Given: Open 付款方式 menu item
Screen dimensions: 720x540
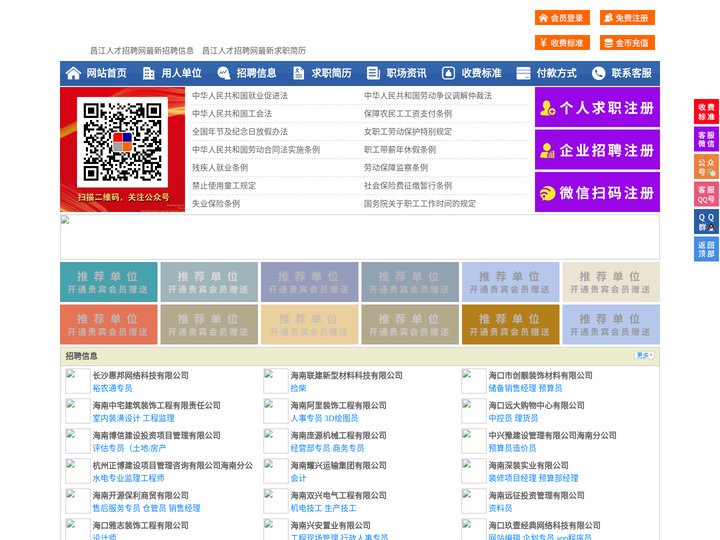Looking at the screenshot, I should point(557,73).
